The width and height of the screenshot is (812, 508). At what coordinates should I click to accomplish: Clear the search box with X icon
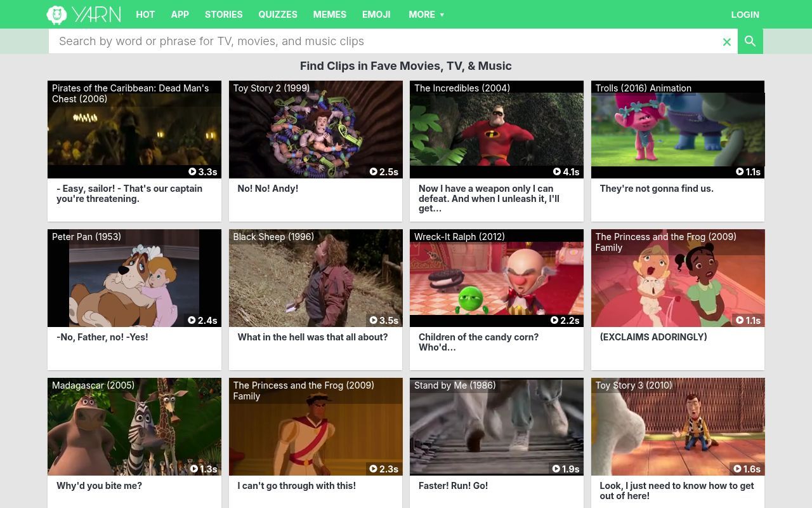click(727, 42)
